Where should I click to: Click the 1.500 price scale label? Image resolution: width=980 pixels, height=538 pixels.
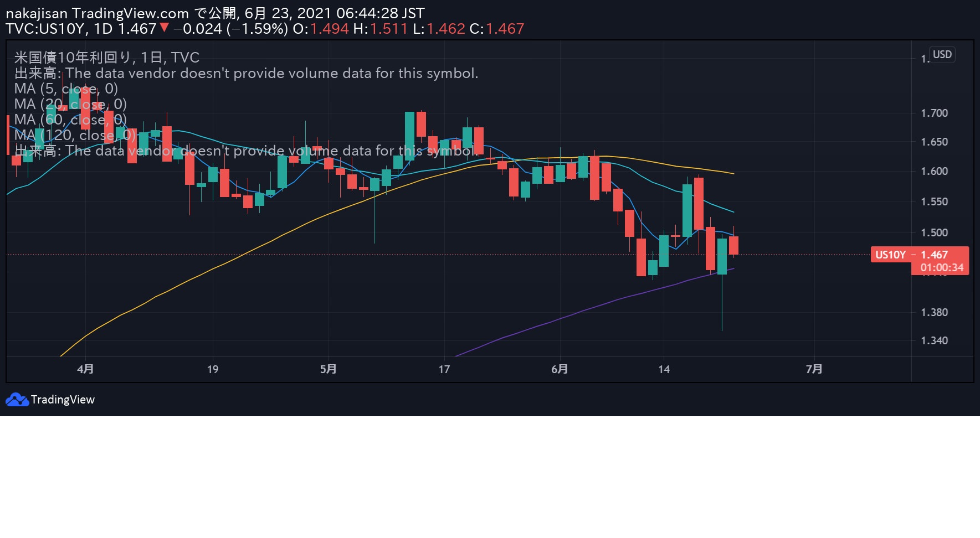pos(934,232)
